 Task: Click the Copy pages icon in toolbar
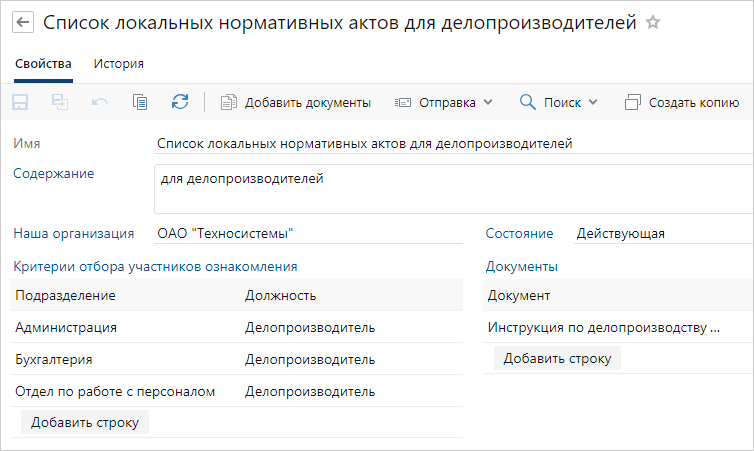coord(140,102)
